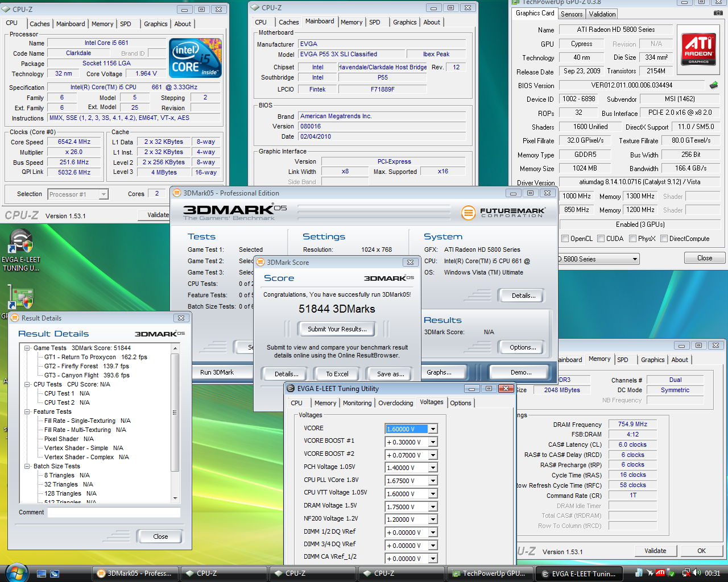
Task: Click the 3DMark05 title bar orange icon
Action: (177, 193)
